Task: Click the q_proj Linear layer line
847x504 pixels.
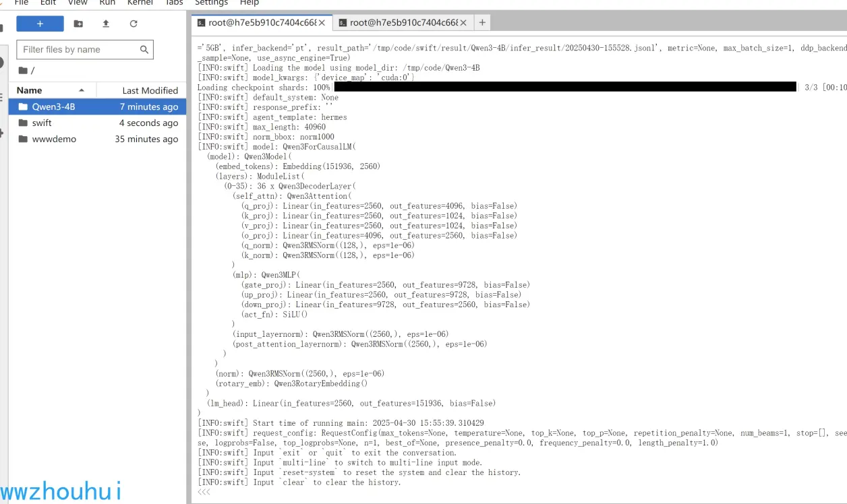Action: 379,206
